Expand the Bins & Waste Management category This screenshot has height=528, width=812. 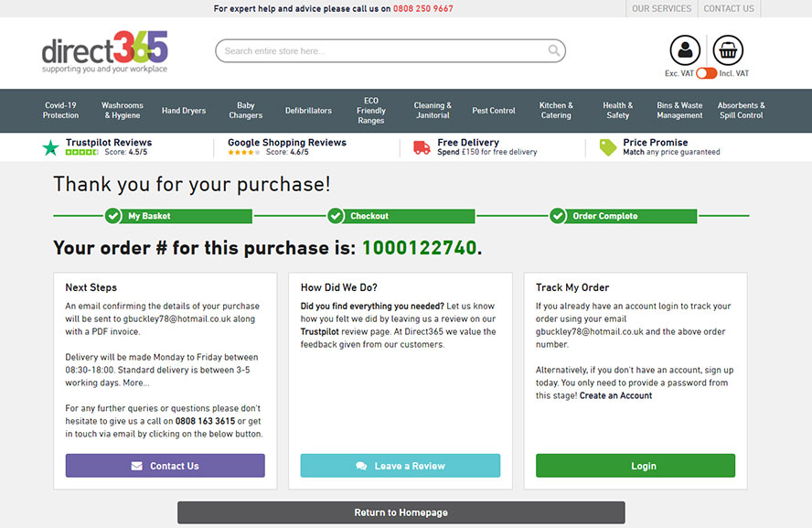(x=679, y=111)
